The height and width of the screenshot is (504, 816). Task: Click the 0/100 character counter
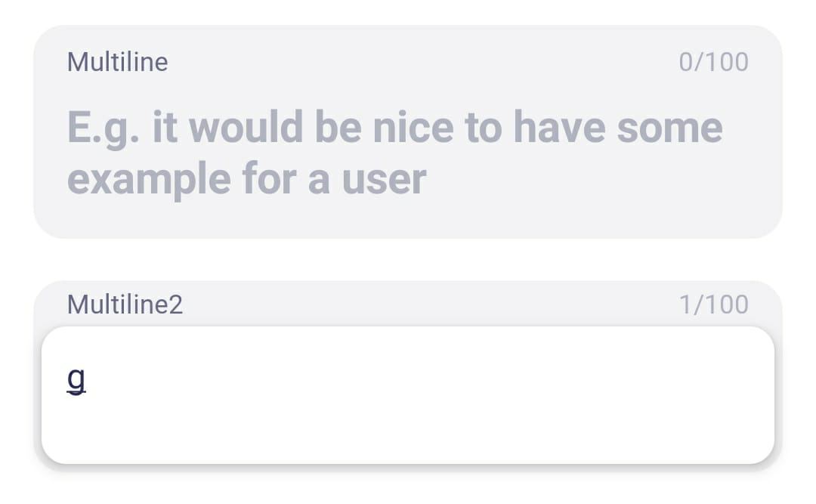(x=713, y=62)
